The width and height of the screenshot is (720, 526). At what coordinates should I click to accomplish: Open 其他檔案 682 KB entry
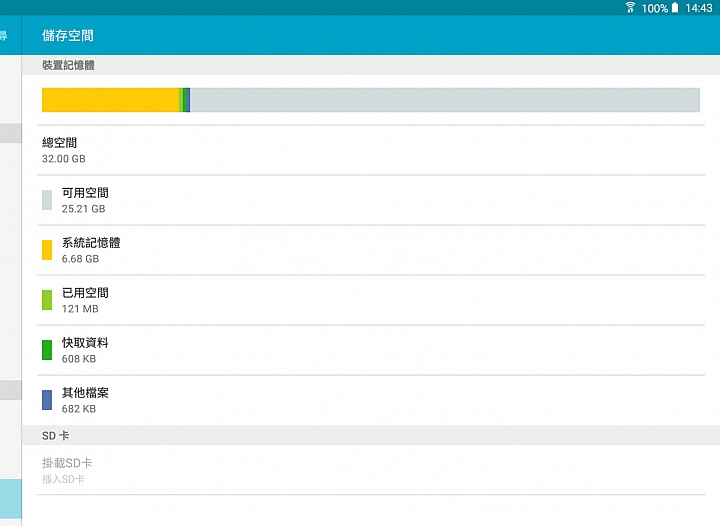point(371,401)
